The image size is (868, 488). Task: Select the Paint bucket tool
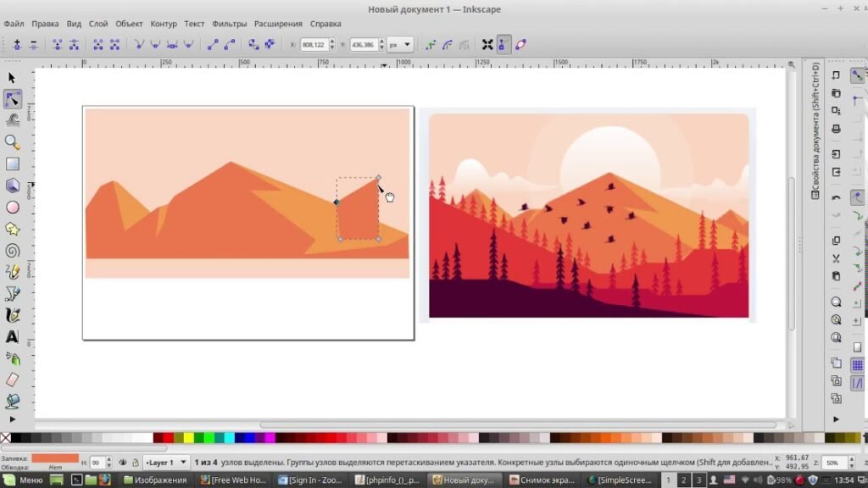tap(12, 401)
